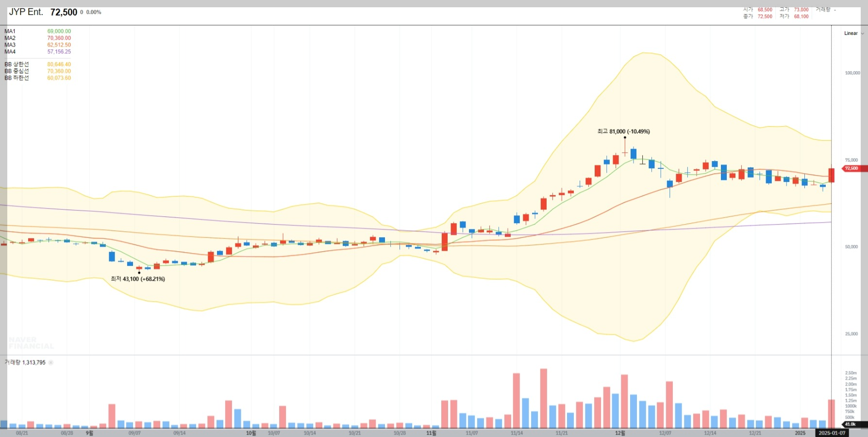Viewport: 868px width, 437px height.
Task: Click the 9월 month axis label
Action: 89,433
